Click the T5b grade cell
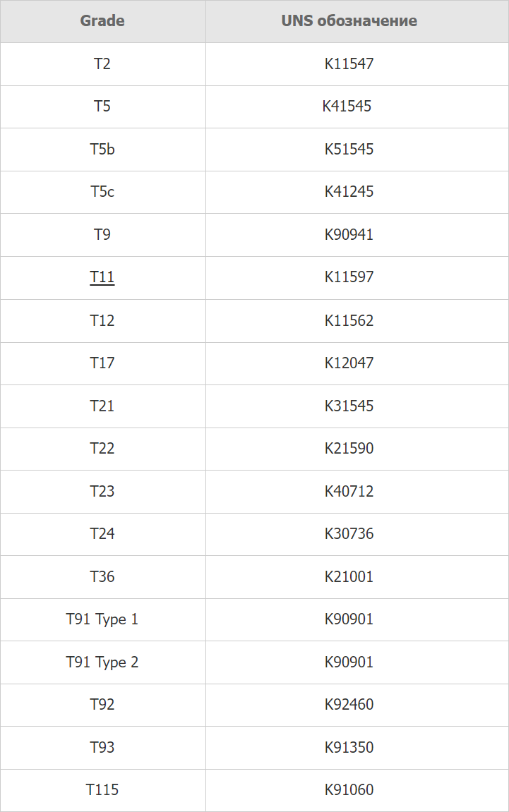 102,149
